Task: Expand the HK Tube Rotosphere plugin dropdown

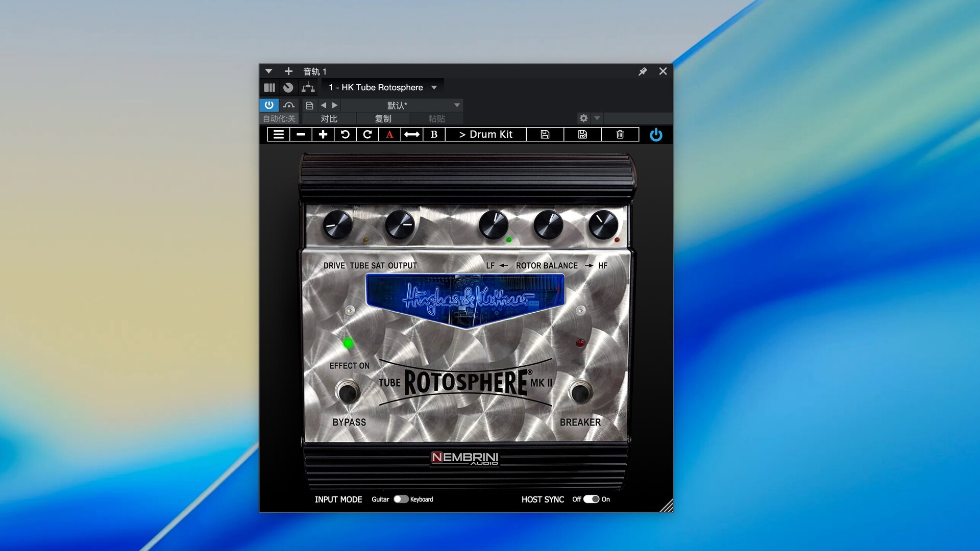Action: click(434, 87)
